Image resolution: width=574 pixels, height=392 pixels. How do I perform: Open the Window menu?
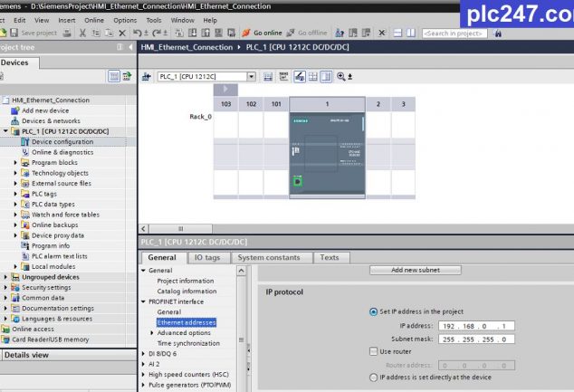click(182, 20)
